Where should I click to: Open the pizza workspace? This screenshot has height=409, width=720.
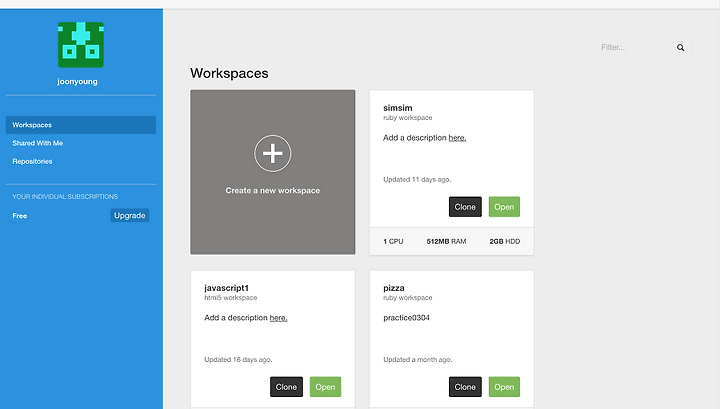[x=504, y=387]
